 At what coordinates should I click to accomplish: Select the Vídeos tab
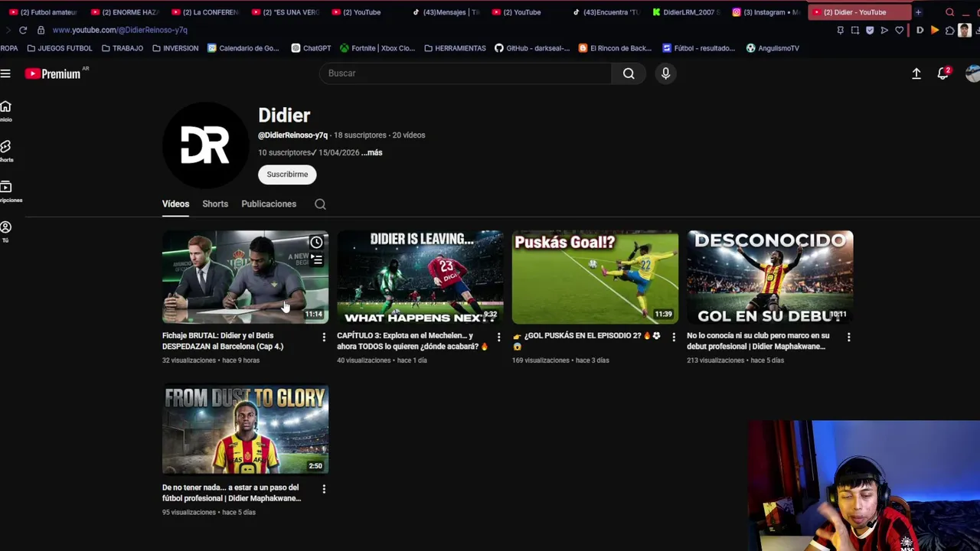pyautogui.click(x=175, y=204)
